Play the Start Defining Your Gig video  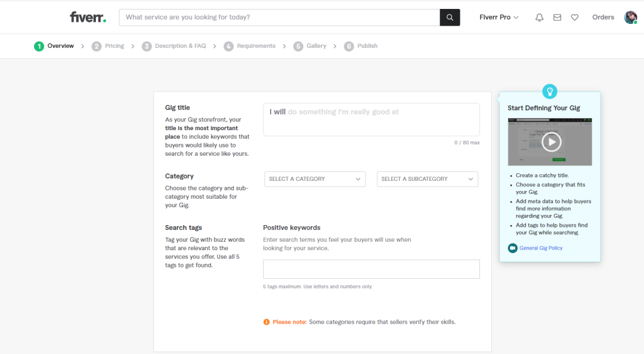point(551,142)
